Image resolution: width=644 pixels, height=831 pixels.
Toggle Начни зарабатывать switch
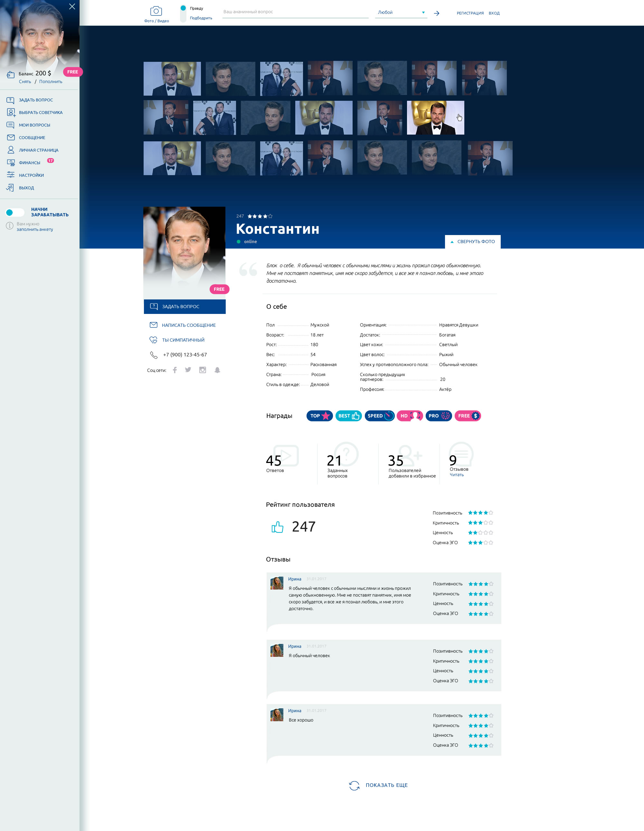click(x=15, y=212)
